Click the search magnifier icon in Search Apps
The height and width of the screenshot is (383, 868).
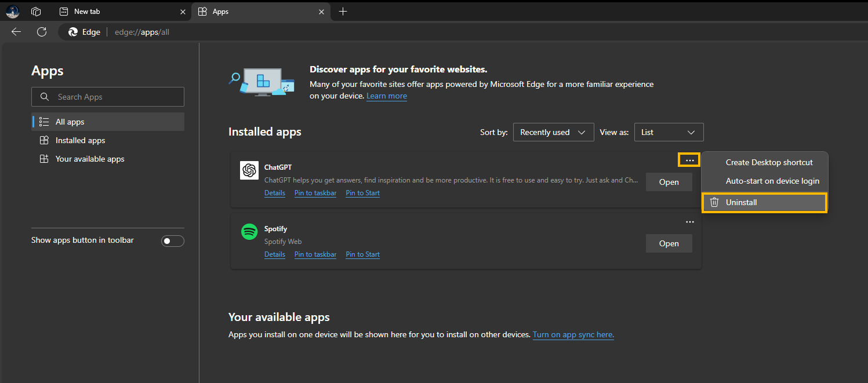45,97
